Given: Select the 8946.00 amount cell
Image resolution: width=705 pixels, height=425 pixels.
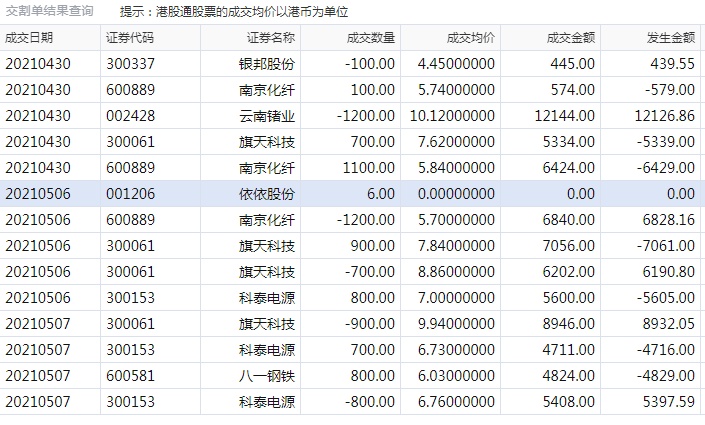Looking at the screenshot, I should tap(569, 324).
